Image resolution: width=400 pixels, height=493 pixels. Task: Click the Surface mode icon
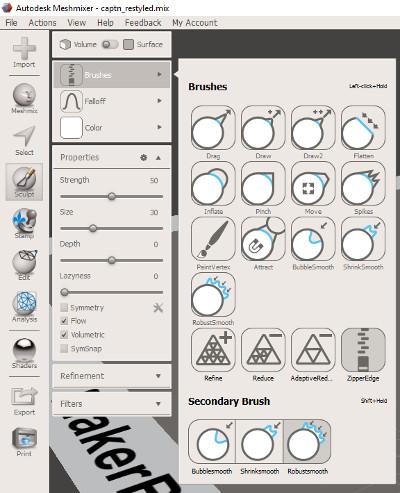[128, 44]
